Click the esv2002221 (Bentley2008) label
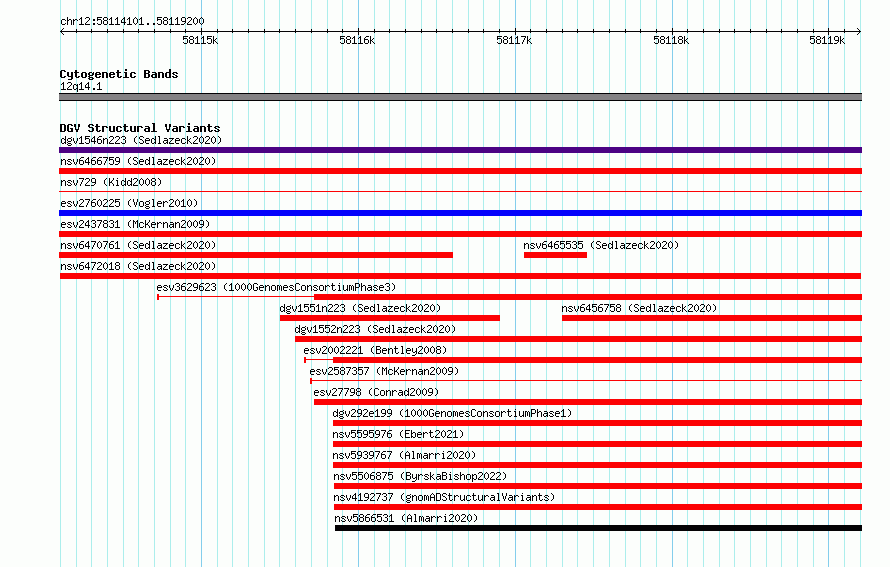Viewport: 890px width, 567px height. 375,350
